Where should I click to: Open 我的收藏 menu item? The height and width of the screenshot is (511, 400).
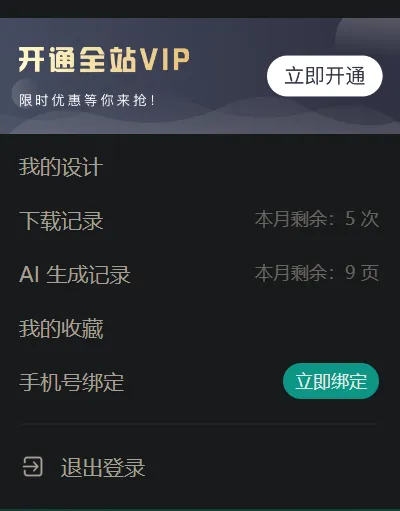[61, 328]
